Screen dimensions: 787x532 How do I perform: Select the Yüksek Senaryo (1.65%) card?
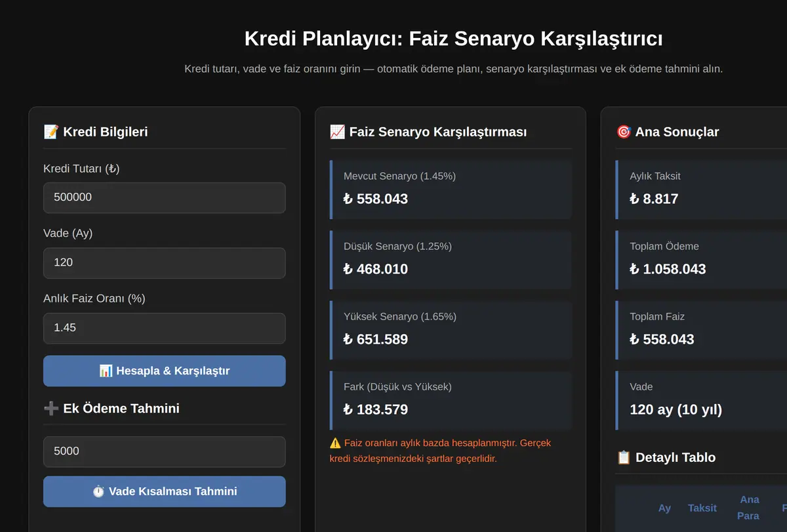pyautogui.click(x=451, y=330)
